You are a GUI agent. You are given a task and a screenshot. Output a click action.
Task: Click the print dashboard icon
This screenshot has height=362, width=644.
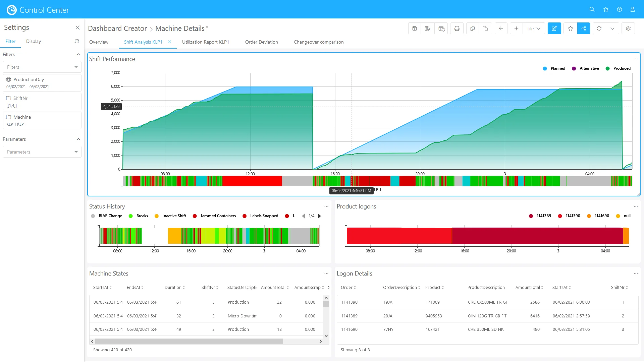(457, 28)
